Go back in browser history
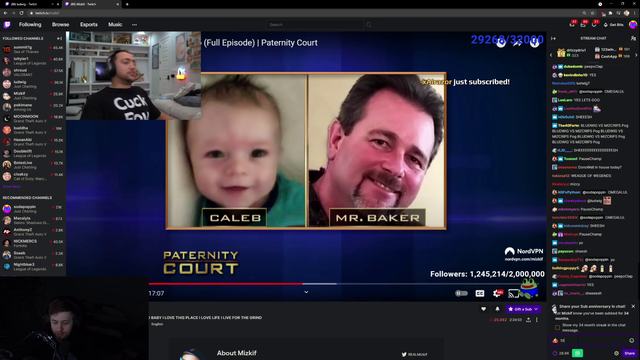Screen dimensions: 640x360 coord(5,13)
